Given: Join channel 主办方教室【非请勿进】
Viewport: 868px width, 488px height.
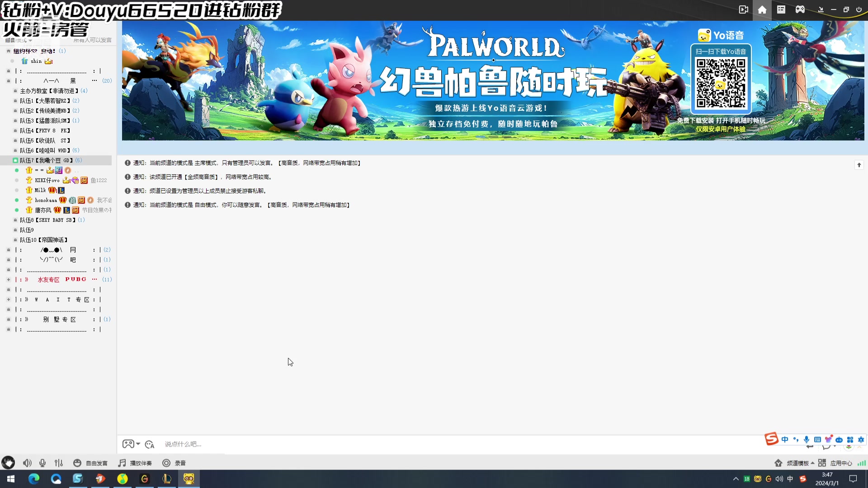Looking at the screenshot, I should pos(49,91).
